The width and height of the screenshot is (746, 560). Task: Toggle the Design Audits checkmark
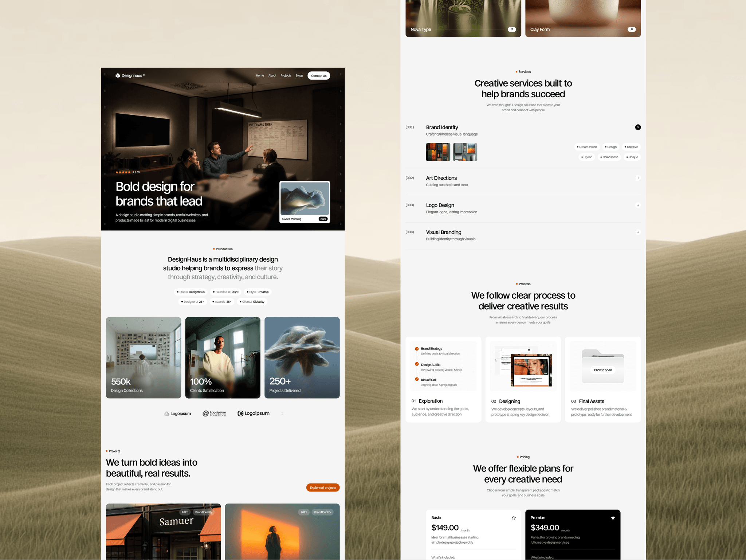417,364
